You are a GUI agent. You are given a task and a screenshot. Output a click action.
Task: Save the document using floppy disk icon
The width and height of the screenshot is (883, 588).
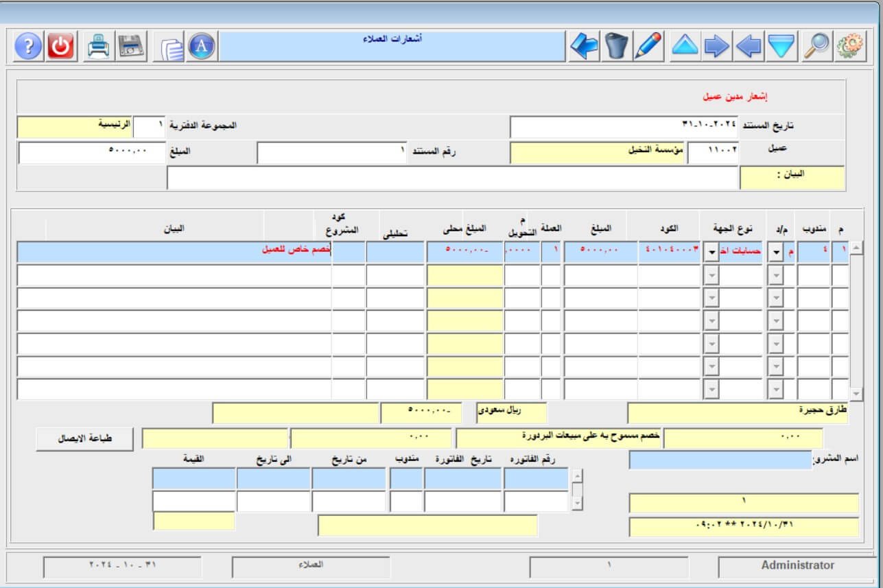tap(130, 47)
